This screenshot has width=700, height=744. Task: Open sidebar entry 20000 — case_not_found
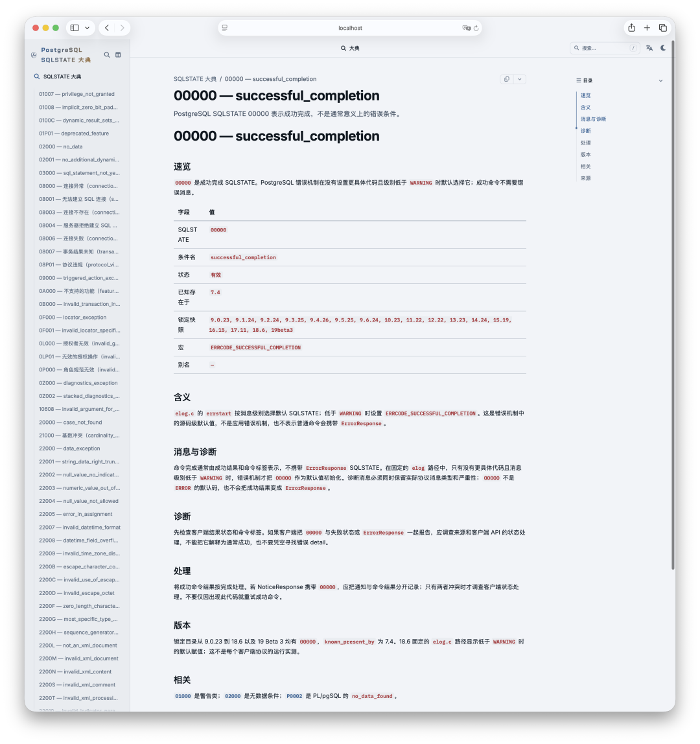[70, 423]
